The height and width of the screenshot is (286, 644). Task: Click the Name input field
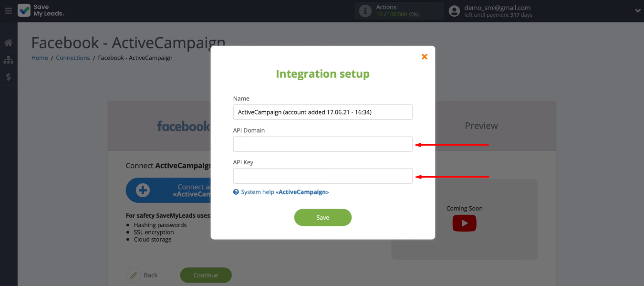tap(322, 112)
